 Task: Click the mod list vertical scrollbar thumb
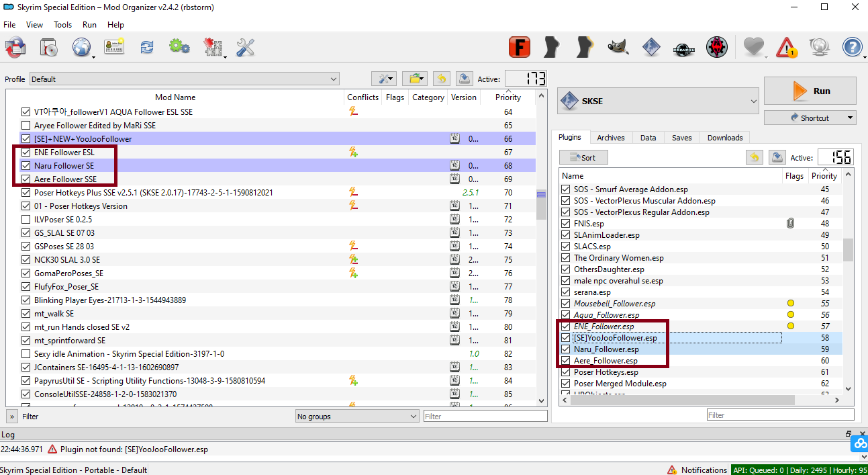coord(541,204)
